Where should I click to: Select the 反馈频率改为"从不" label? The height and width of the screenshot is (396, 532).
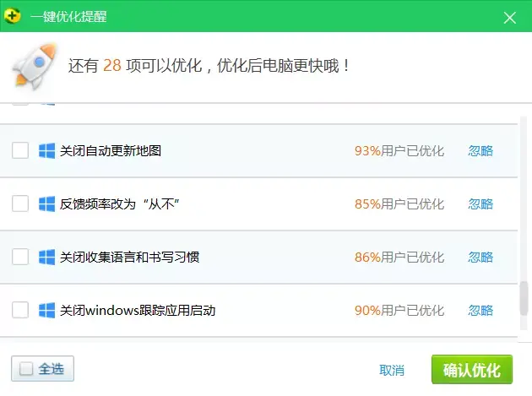pos(120,204)
